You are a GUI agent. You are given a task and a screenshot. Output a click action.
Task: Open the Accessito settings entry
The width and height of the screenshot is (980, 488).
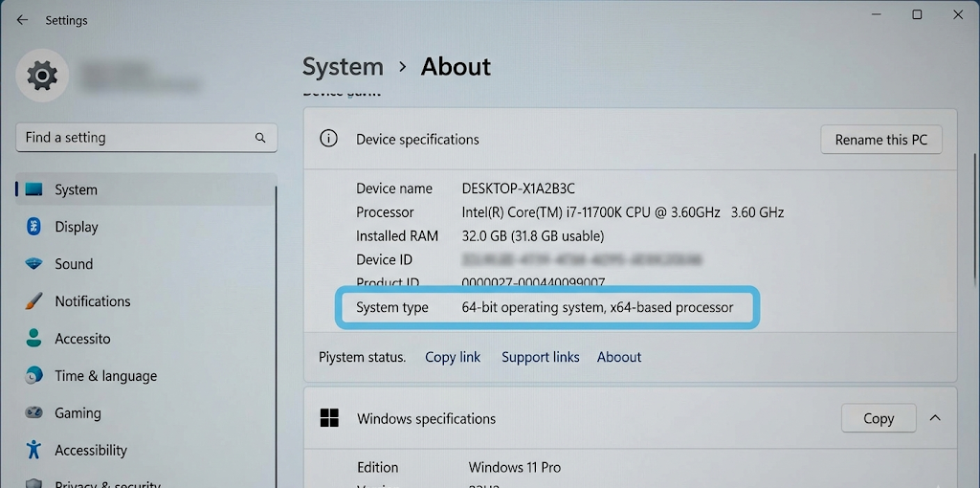[x=145, y=338]
